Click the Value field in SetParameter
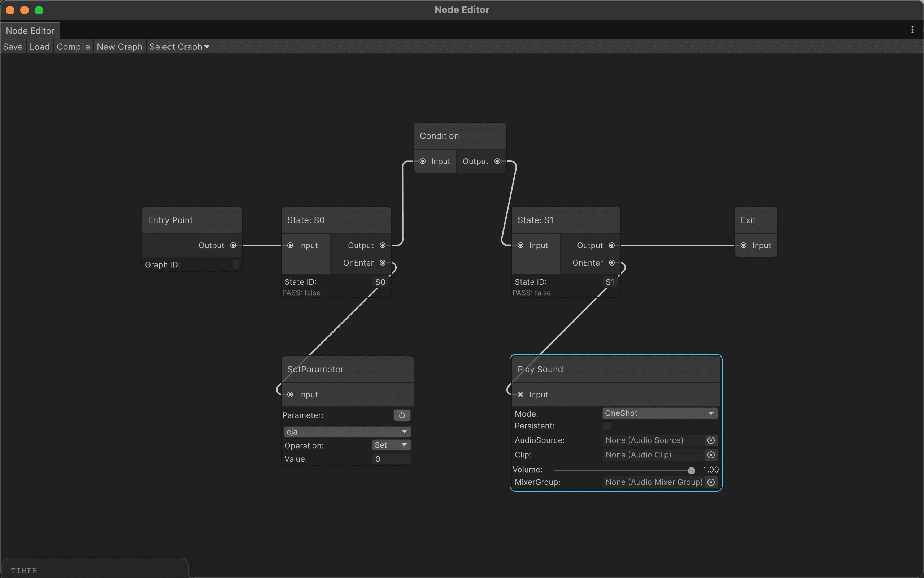This screenshot has width=924, height=578. click(391, 459)
